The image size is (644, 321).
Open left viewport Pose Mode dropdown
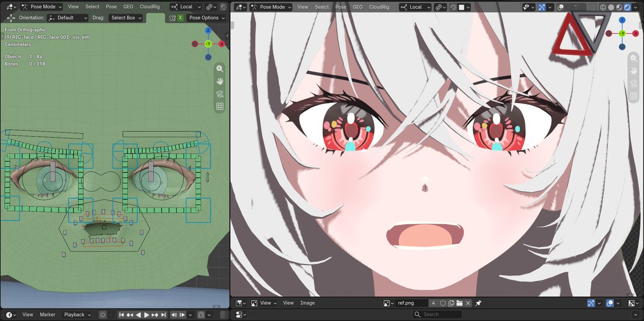click(42, 7)
